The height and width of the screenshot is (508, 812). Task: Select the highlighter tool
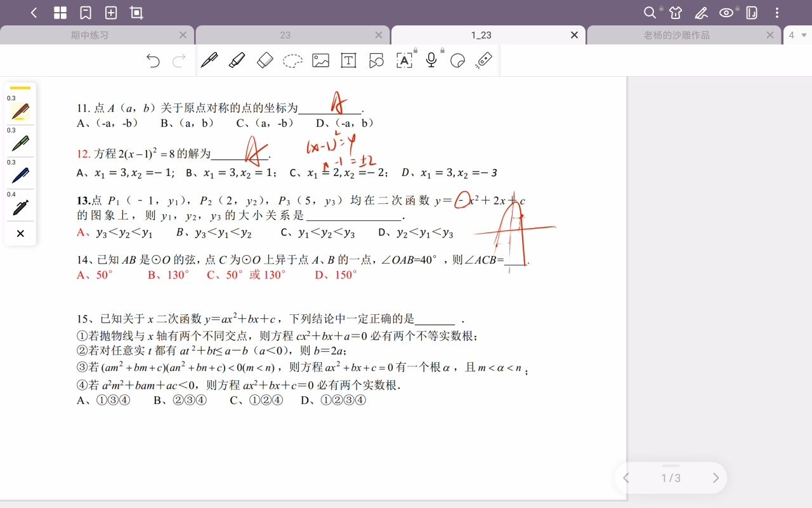coord(237,60)
